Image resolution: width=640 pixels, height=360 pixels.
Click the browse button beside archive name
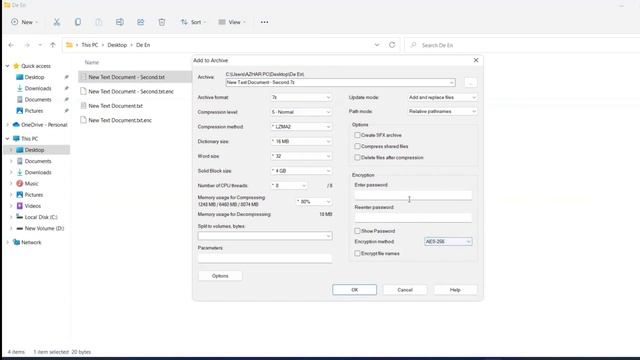click(x=470, y=82)
